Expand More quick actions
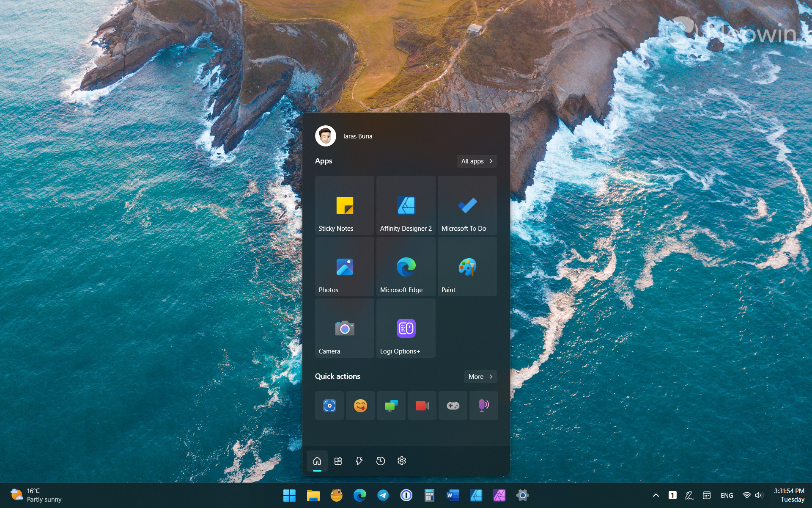812x508 pixels. [x=480, y=376]
